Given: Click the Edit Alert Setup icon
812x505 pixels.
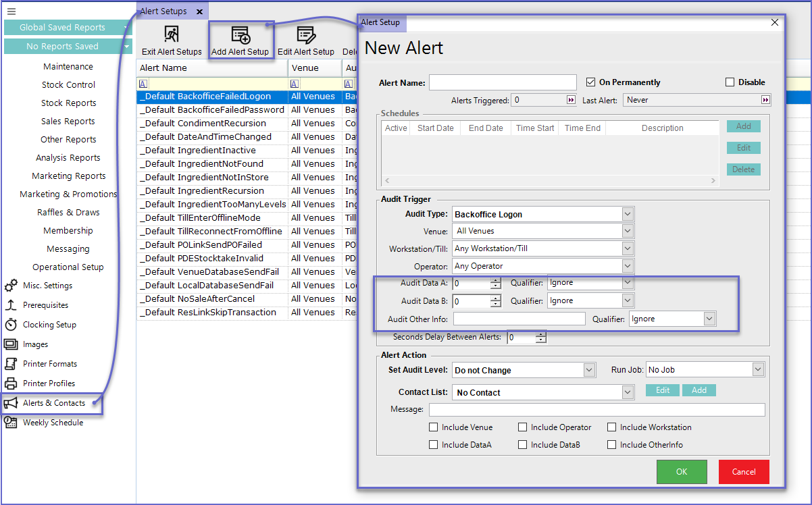Looking at the screenshot, I should pos(305,35).
